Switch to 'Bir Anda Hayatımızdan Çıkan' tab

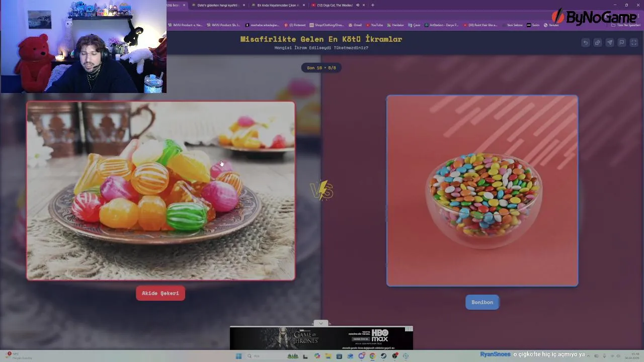tap(277, 5)
